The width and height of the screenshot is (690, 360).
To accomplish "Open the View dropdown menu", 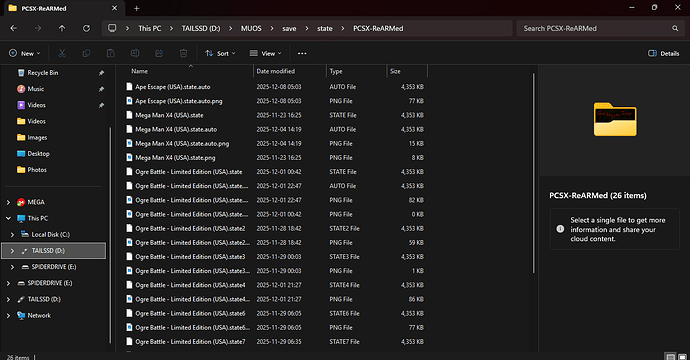I will 265,53.
